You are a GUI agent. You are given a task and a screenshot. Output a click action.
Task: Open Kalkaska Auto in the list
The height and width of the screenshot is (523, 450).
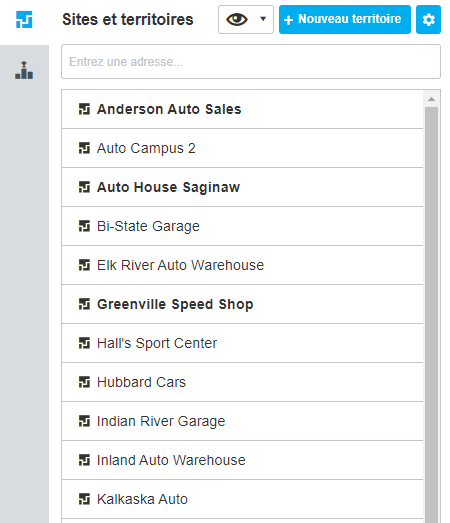point(243,499)
